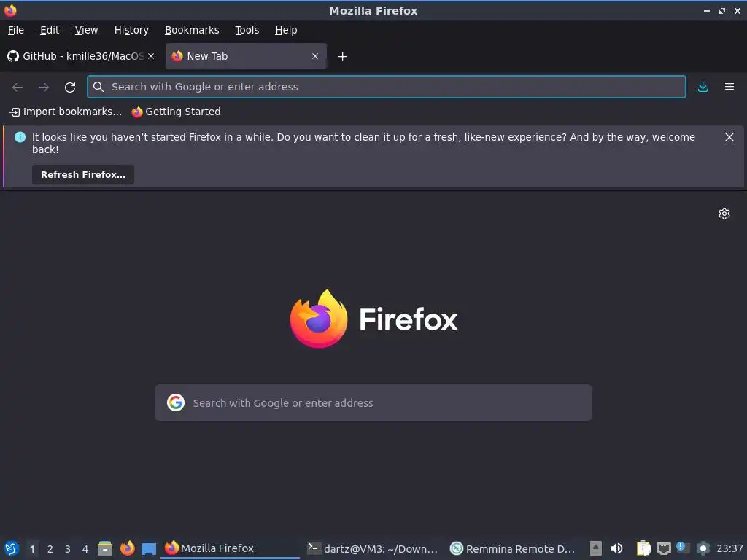The width and height of the screenshot is (747, 560).
Task: Switch to workspace 3
Action: [68, 549]
